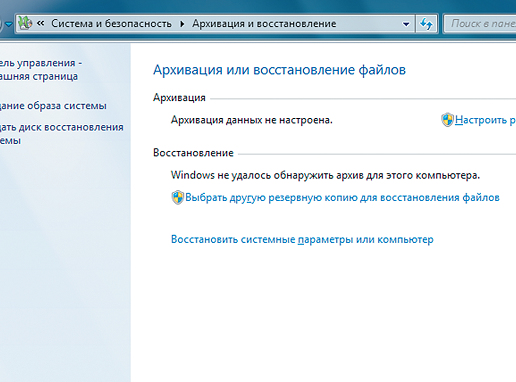Click the Windows не удалось обнаружить архив message
Viewport: 516px width, 382px height.
click(325, 175)
